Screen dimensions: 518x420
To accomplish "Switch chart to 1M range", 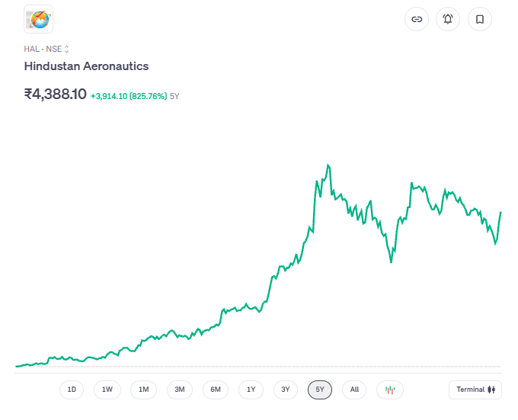I will tap(143, 390).
